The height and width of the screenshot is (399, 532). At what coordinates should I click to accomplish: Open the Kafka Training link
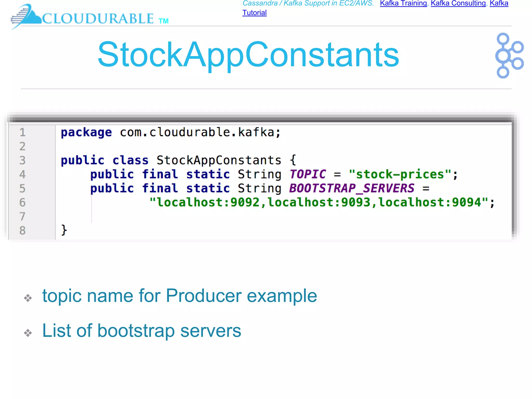coord(403,3)
